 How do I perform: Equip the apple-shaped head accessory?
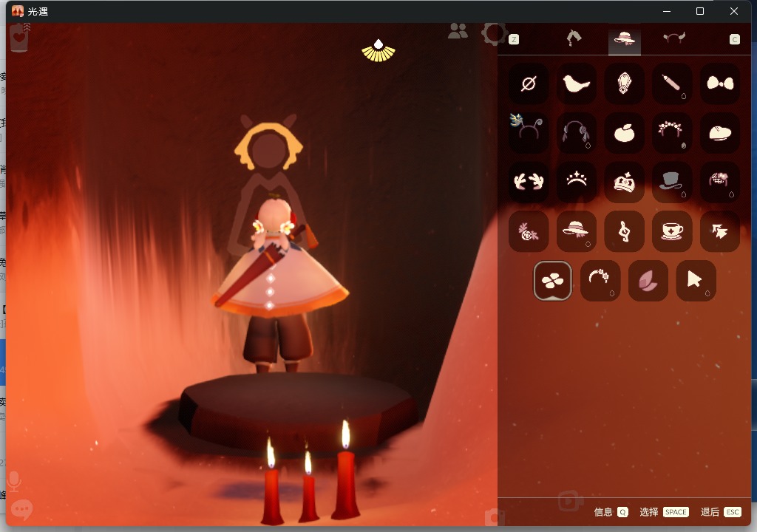pos(624,133)
